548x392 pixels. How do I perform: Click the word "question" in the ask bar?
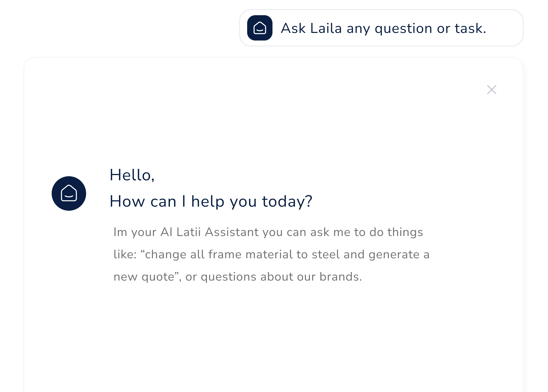click(x=403, y=29)
